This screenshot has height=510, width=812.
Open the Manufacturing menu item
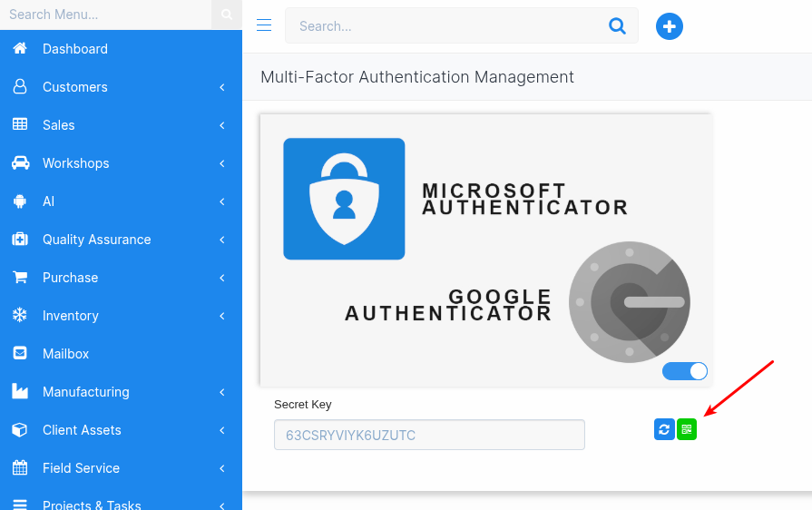[86, 392]
